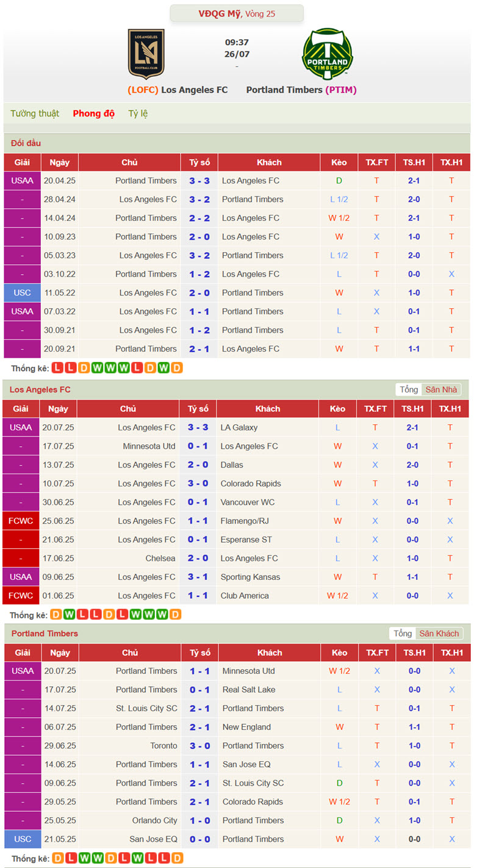Select the Sân Nhà filter
This screenshot has width=488, height=868.
441,389
